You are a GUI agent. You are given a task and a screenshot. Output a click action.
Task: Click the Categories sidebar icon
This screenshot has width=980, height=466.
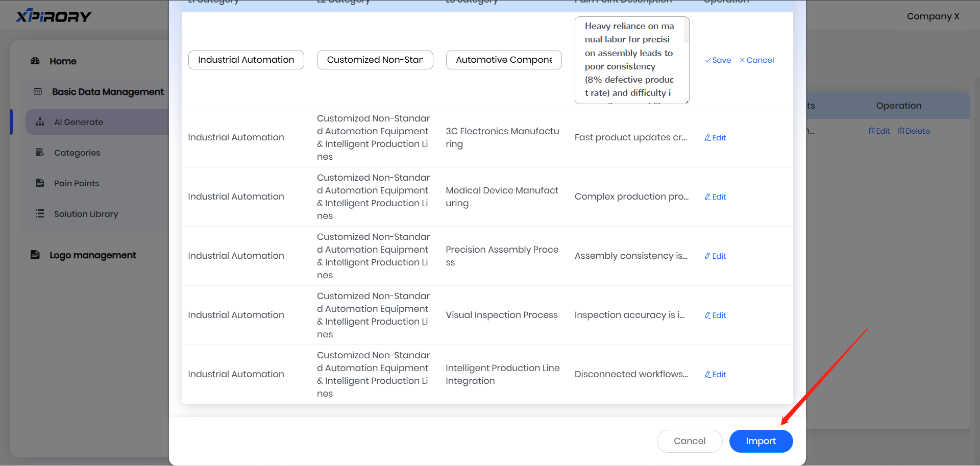click(x=40, y=153)
